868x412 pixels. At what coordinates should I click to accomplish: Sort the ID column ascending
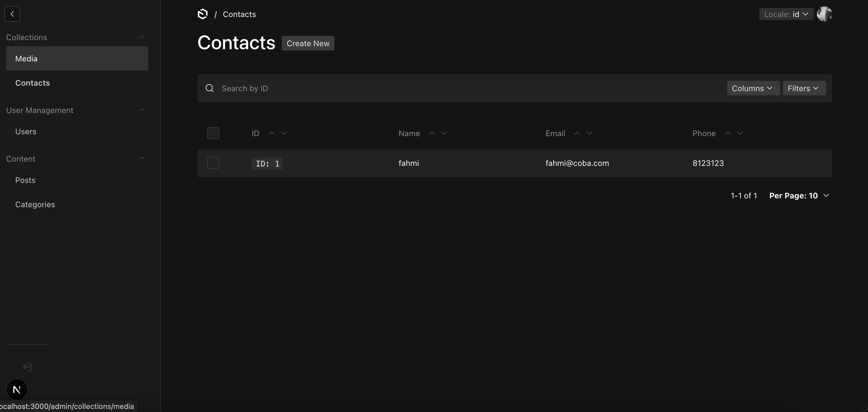point(271,133)
